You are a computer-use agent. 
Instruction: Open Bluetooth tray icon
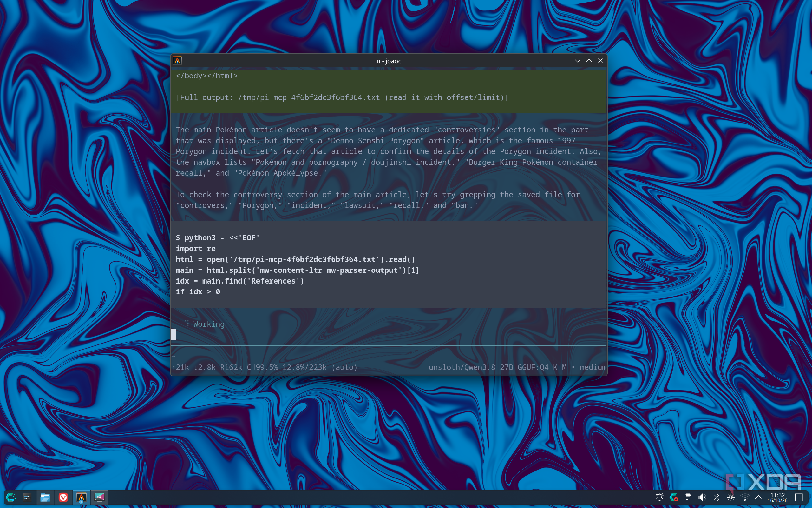point(717,497)
